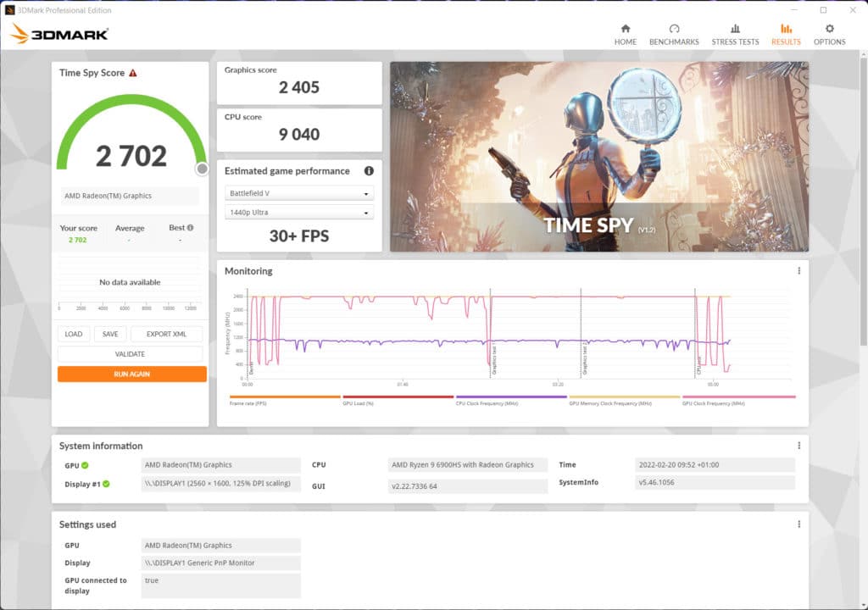The width and height of the screenshot is (868, 610).
Task: Click the Average column label
Action: (130, 228)
